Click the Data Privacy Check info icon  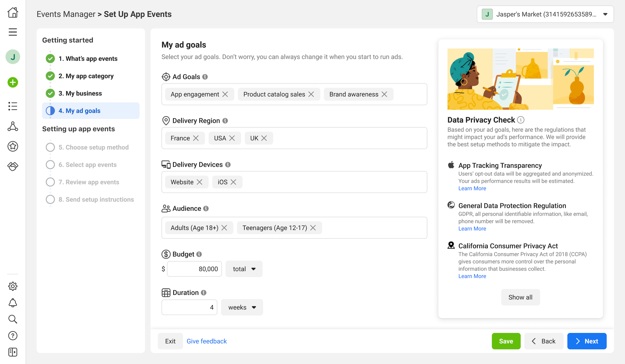pos(521,120)
